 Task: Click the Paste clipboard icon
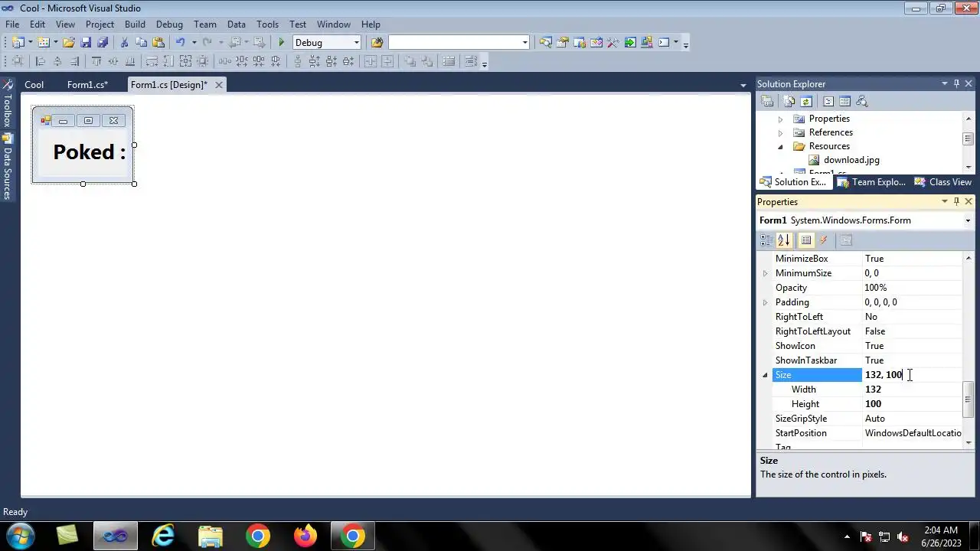coord(158,43)
